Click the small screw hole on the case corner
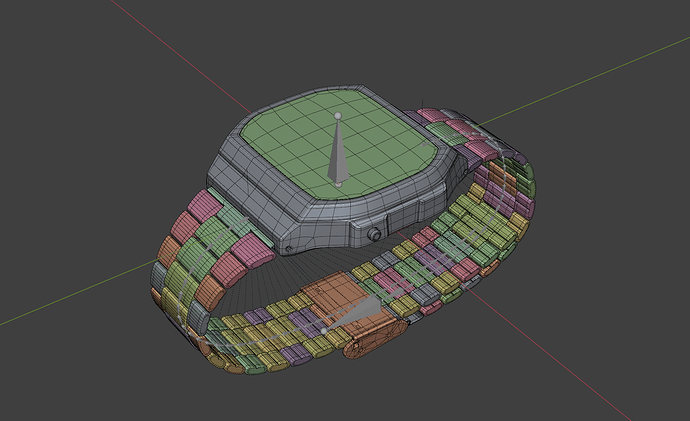 pyautogui.click(x=289, y=249)
